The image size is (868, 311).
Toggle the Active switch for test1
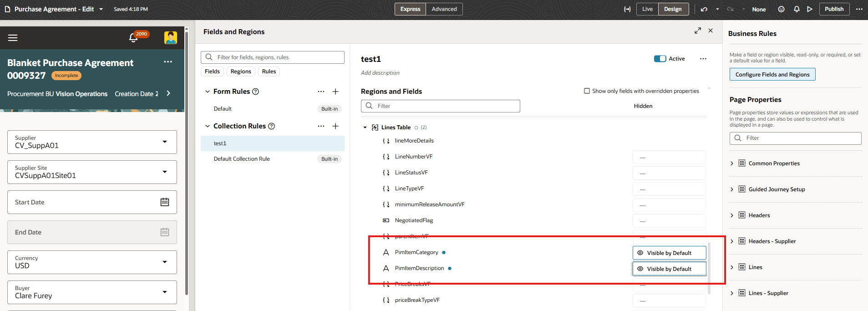(660, 59)
